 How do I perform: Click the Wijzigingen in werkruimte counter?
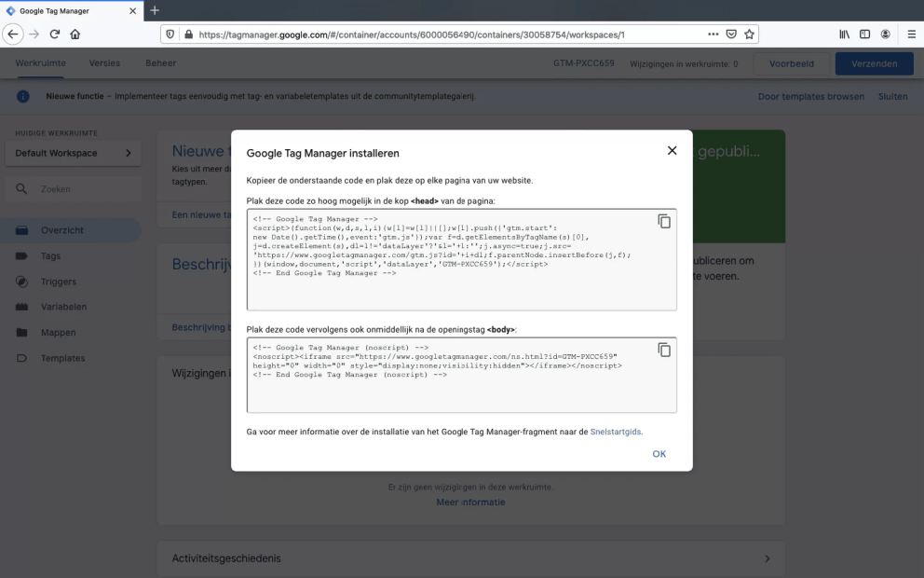[x=684, y=63]
